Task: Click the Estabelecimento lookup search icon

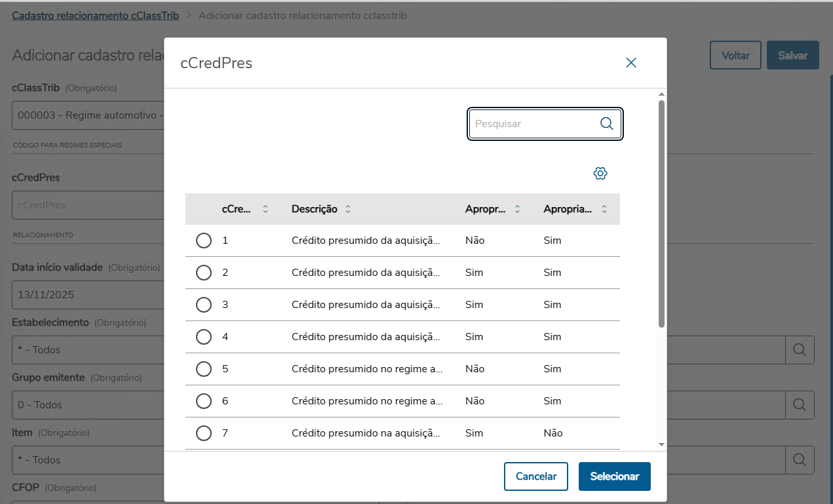Action: (800, 350)
